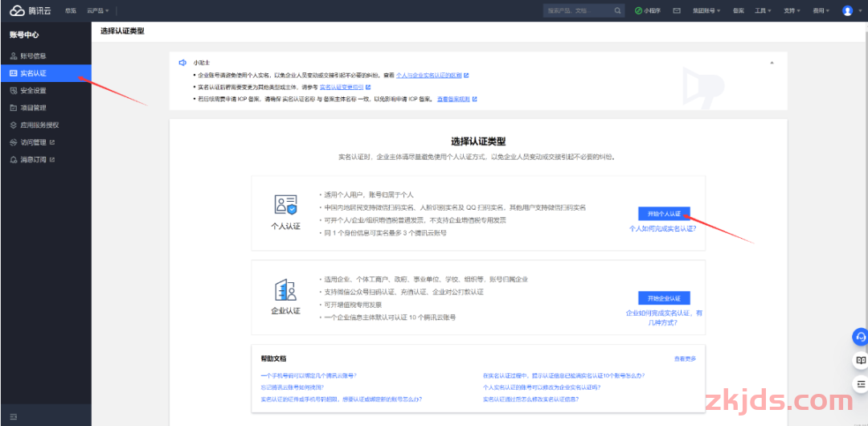Image resolution: width=868 pixels, height=426 pixels.
Task: Collapse the 小贴士 tips panel arrow
Action: [x=772, y=63]
